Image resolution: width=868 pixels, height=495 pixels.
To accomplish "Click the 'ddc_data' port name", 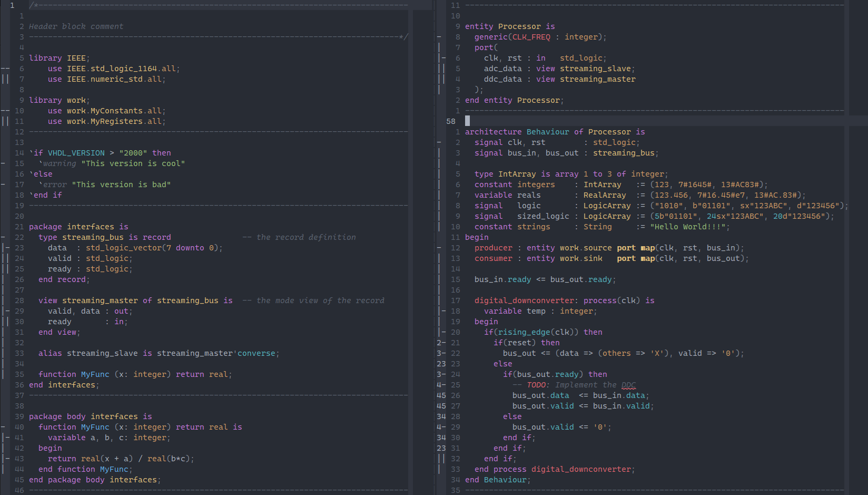I will coord(503,79).
